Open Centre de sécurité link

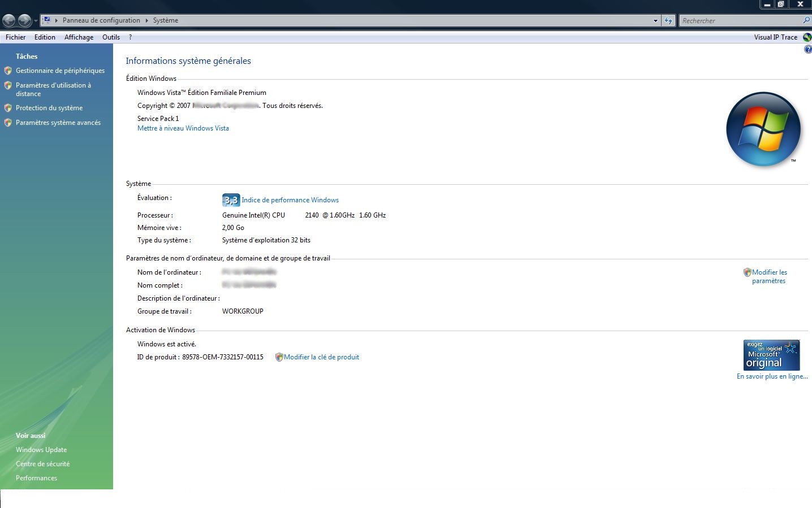43,464
